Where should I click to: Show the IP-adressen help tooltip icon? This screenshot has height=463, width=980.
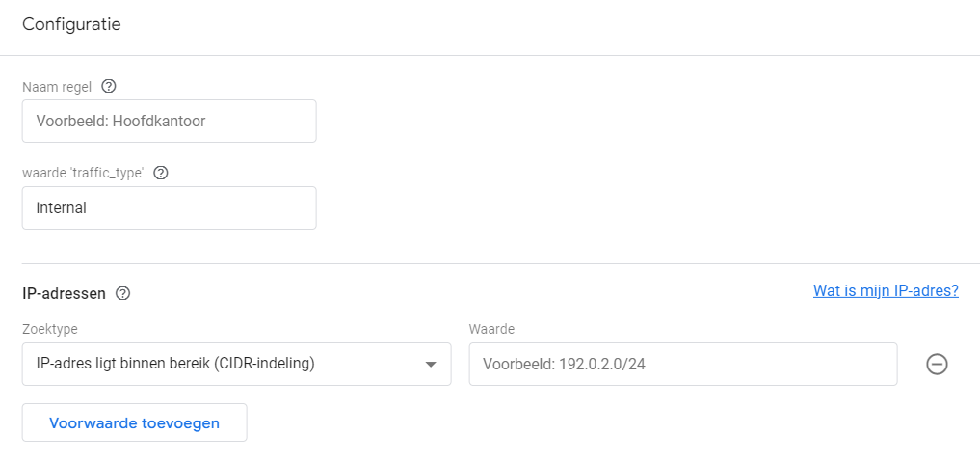tap(122, 293)
